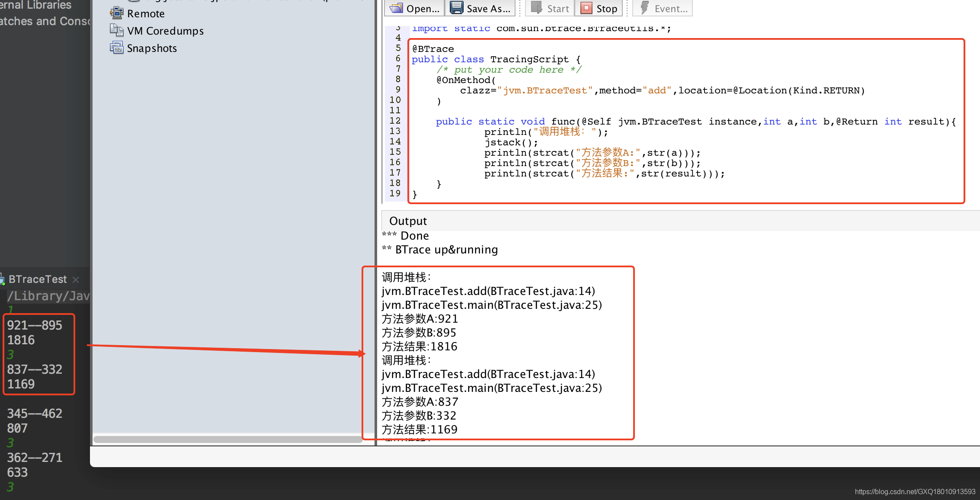Screen dimensions: 980x500
Task: Switch to the BTraceTest run tab
Action: (x=37, y=279)
